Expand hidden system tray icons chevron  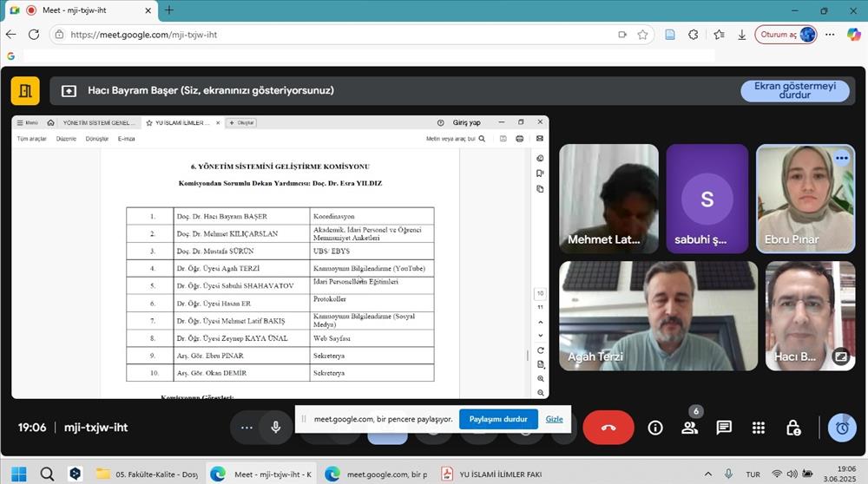708,474
